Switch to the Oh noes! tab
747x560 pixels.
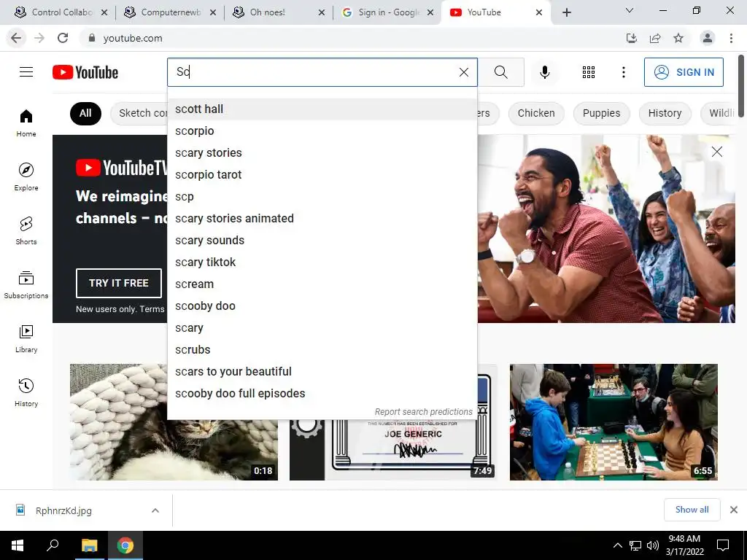(x=279, y=12)
